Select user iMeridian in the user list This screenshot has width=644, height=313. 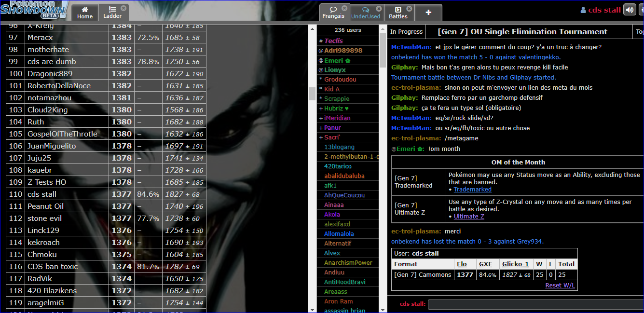pyautogui.click(x=347, y=118)
